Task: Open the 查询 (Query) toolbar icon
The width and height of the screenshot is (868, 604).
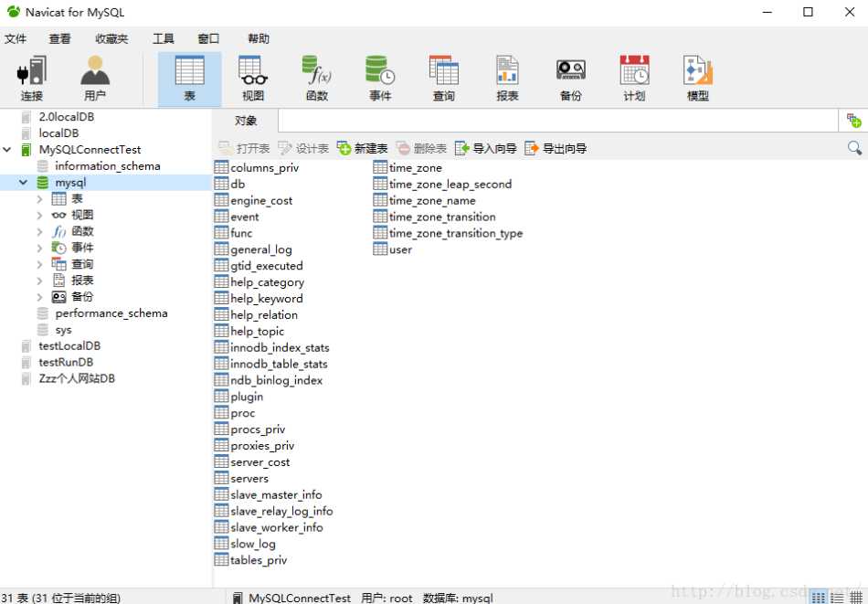Action: point(443,79)
